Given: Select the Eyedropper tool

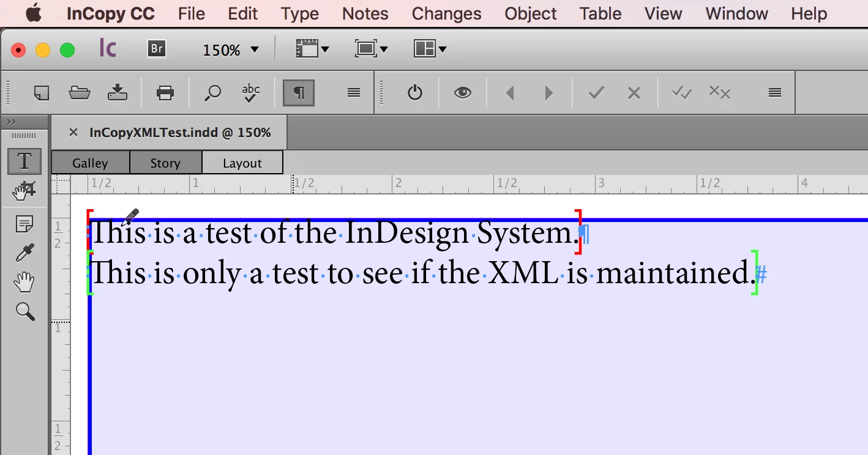Looking at the screenshot, I should tap(24, 253).
